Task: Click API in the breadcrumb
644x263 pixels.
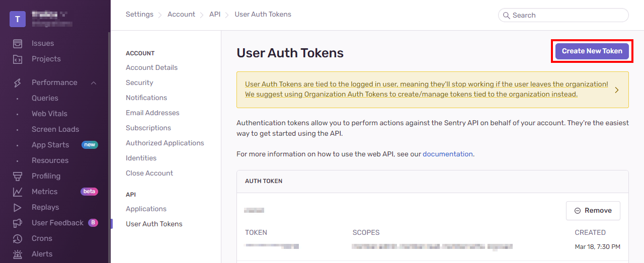Action: [x=215, y=14]
